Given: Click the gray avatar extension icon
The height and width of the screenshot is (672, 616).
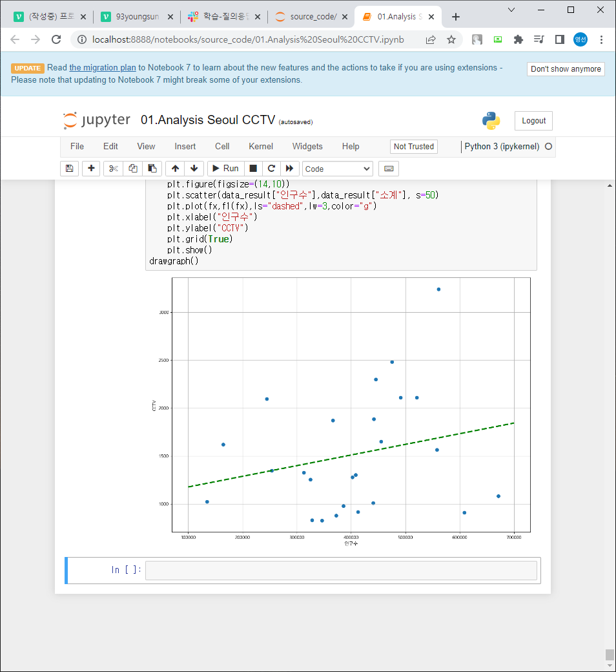Looking at the screenshot, I should pyautogui.click(x=477, y=40).
